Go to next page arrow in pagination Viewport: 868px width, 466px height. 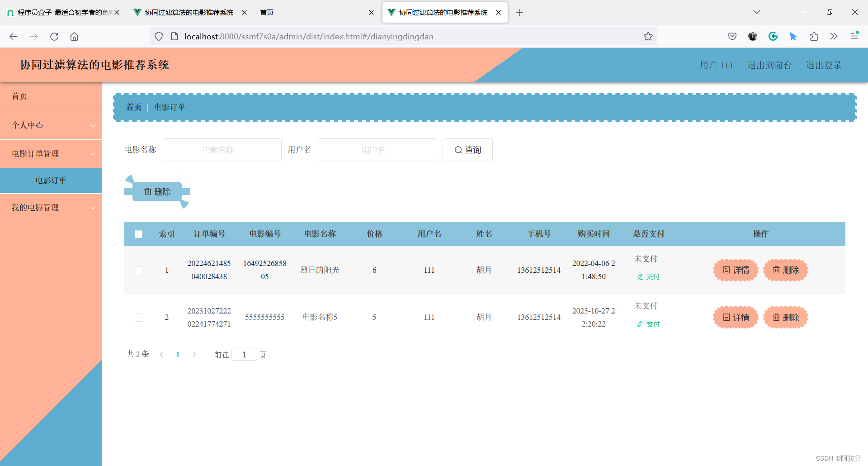pyautogui.click(x=194, y=354)
